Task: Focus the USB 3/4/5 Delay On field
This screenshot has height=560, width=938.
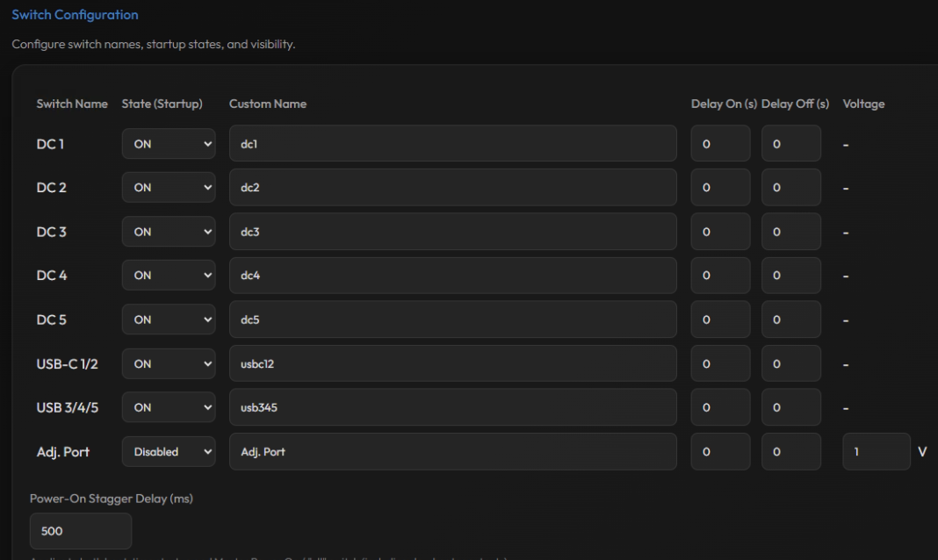Action: (x=720, y=407)
